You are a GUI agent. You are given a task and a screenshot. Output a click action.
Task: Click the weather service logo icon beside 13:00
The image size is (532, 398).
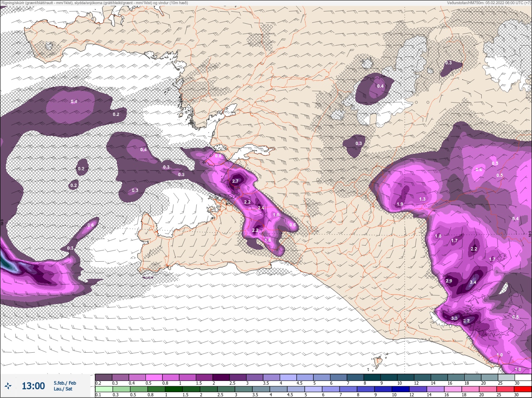(x=8, y=386)
